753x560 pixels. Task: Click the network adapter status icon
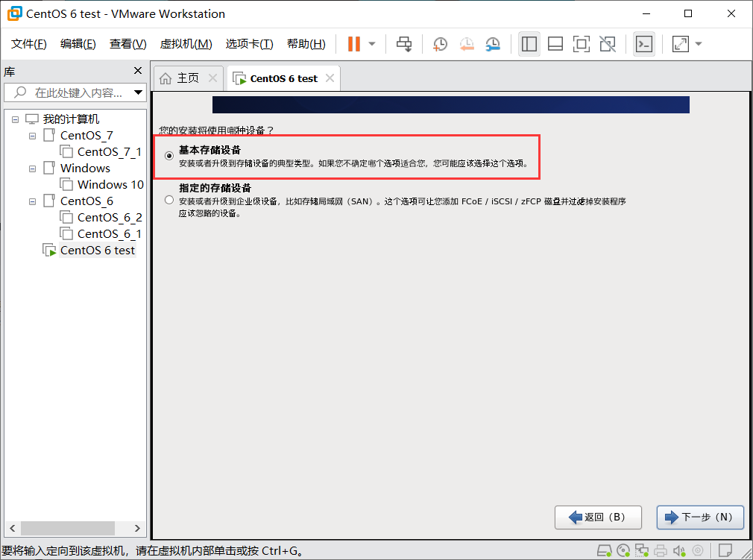642,550
